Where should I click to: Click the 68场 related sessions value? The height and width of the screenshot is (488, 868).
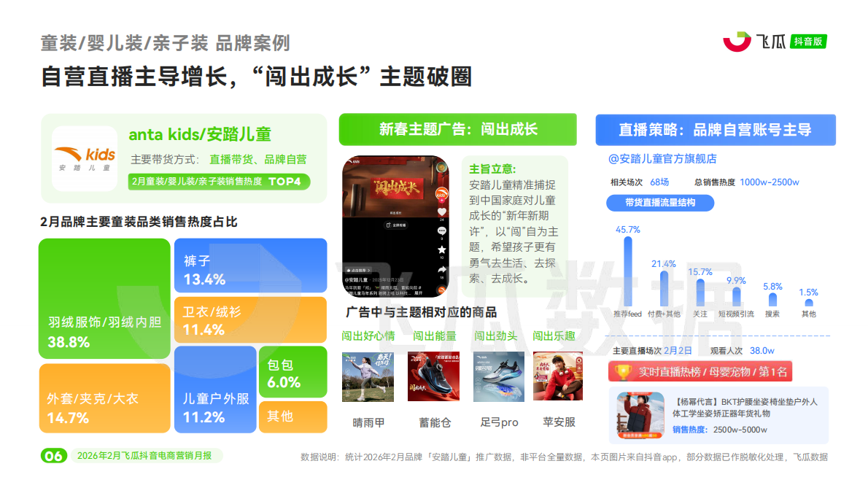point(659,182)
